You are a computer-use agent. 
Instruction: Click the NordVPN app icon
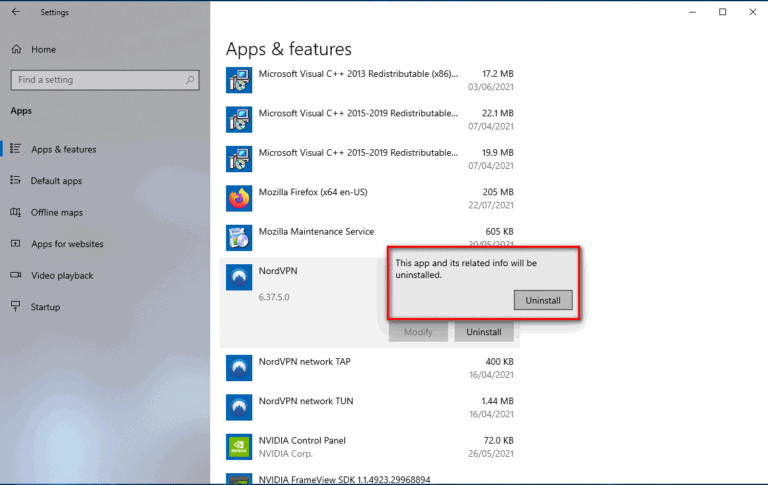pos(239,278)
